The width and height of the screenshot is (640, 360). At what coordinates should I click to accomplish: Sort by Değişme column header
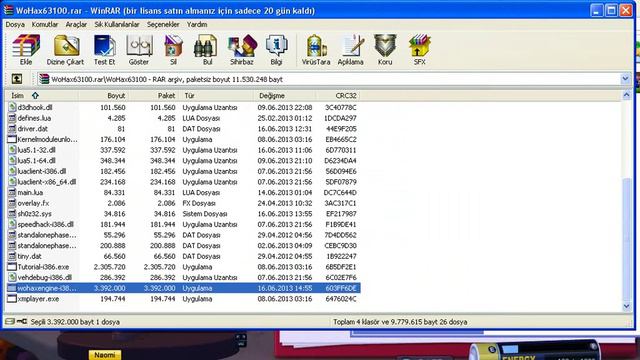coord(284,96)
